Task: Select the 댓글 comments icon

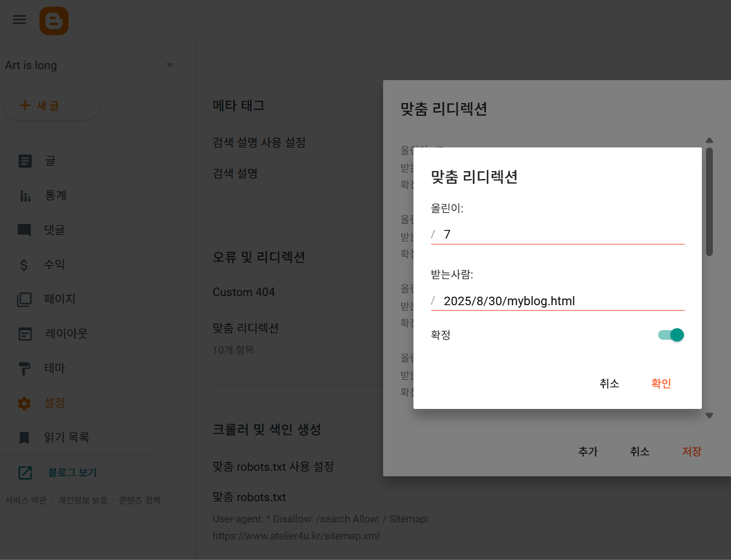Action: 24,230
